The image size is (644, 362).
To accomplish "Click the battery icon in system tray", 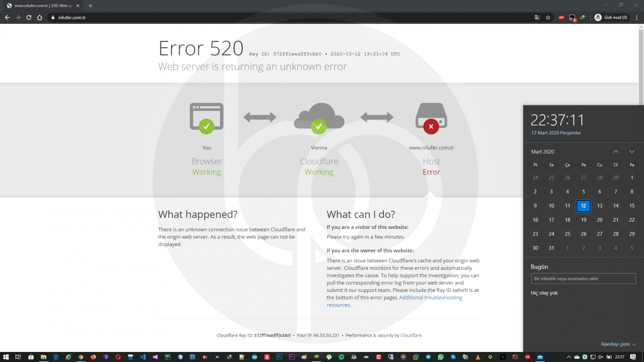I will 609,357.
